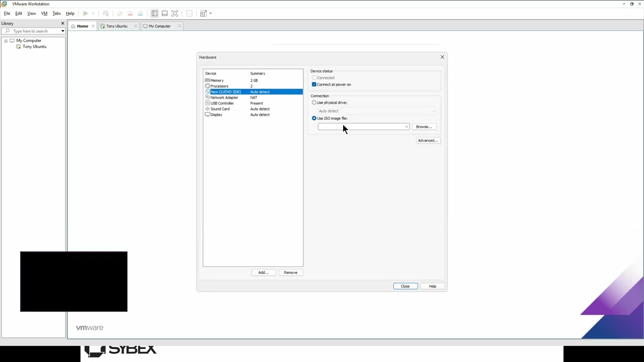Click the Help button in Hardware dialog
Viewport: 644px width, 362px height.
432,286
